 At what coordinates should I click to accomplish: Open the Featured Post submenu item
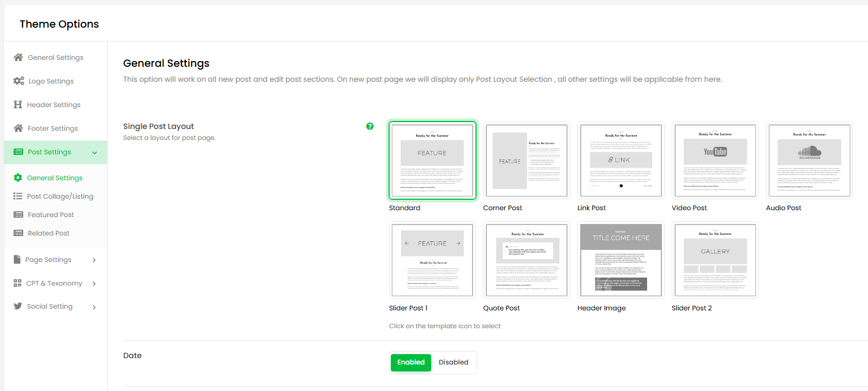pos(51,215)
